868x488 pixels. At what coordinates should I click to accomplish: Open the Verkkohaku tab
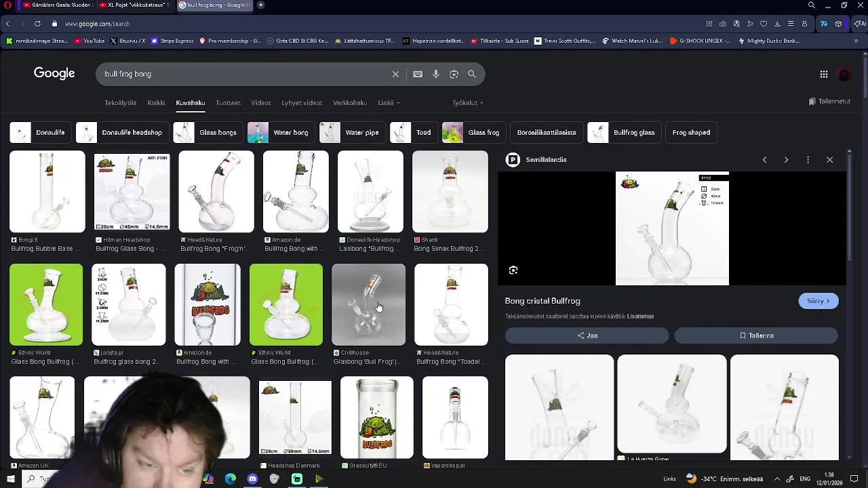coord(350,103)
